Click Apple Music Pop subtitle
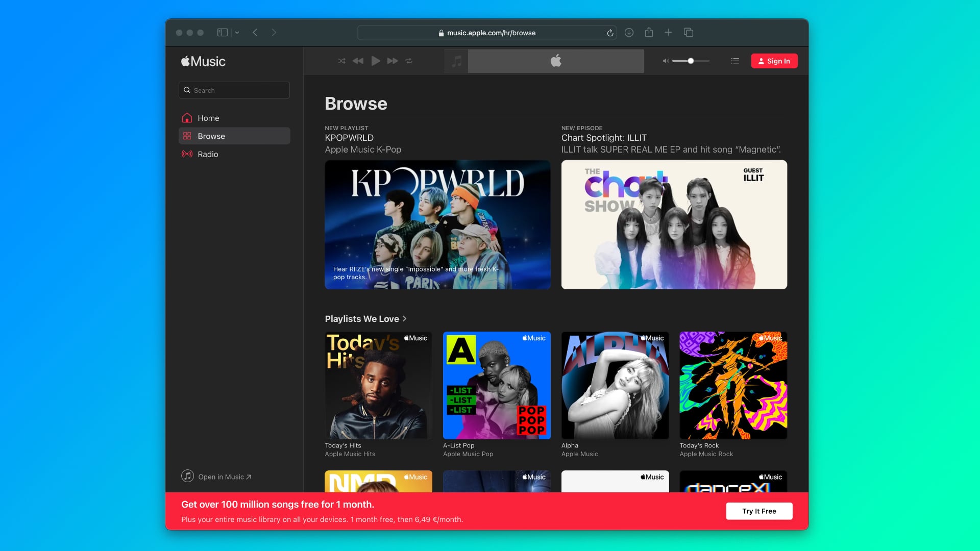The image size is (980, 551). [x=468, y=454]
